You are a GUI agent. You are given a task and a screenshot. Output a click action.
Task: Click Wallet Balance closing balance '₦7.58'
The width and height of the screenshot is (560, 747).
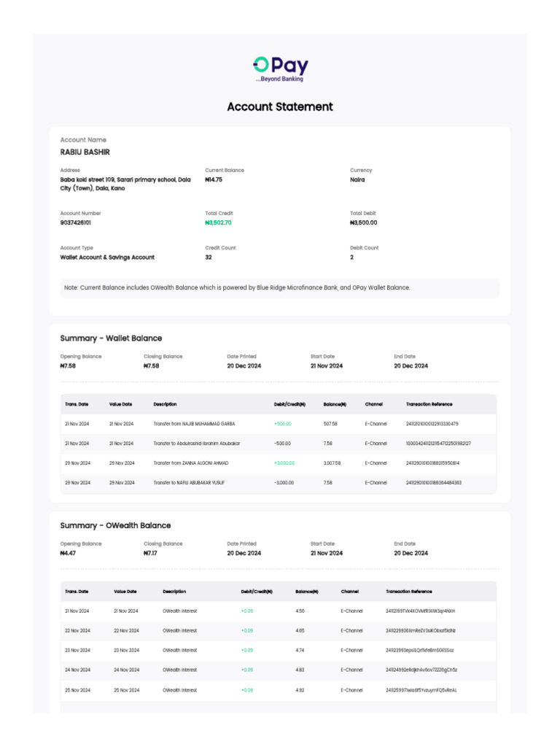152,366
